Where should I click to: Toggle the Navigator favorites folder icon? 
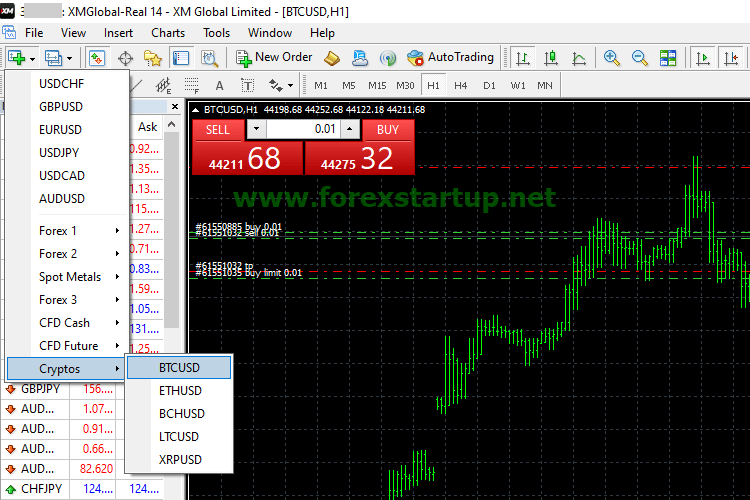coord(153,58)
